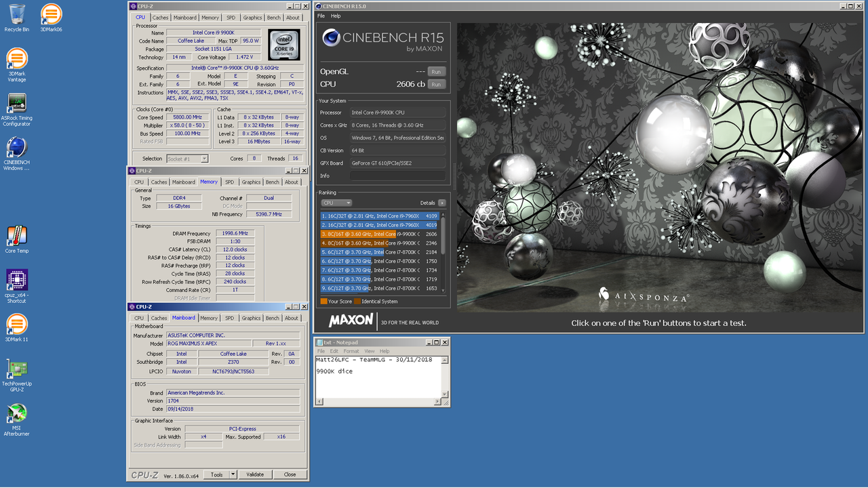The width and height of the screenshot is (868, 488).
Task: Select ranking row 4 with score 2346
Action: click(380, 243)
